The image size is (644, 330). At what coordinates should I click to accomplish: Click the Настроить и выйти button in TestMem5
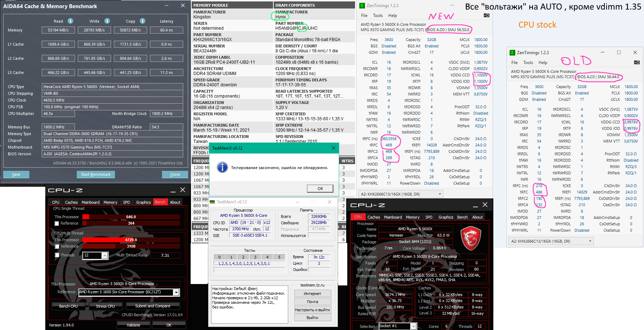tap(313, 310)
